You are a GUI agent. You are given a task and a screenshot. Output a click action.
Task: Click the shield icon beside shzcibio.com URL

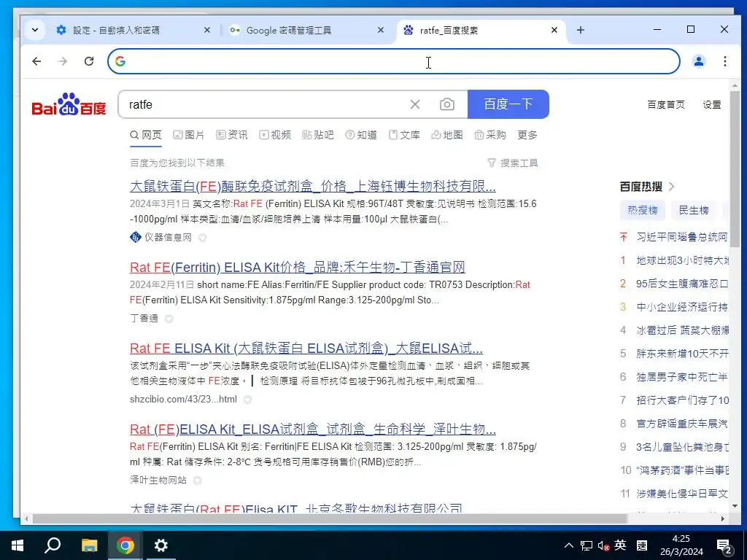pyautogui.click(x=248, y=400)
